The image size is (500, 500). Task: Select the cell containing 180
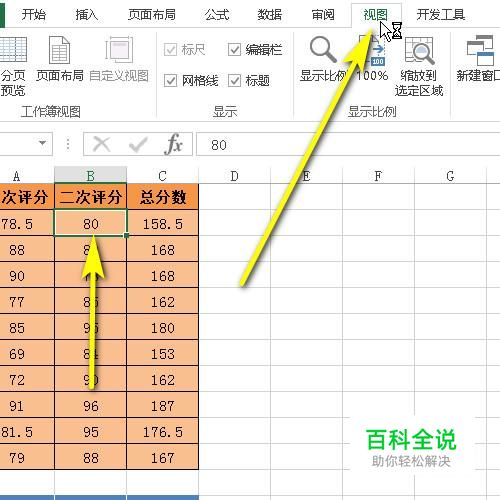tap(163, 327)
